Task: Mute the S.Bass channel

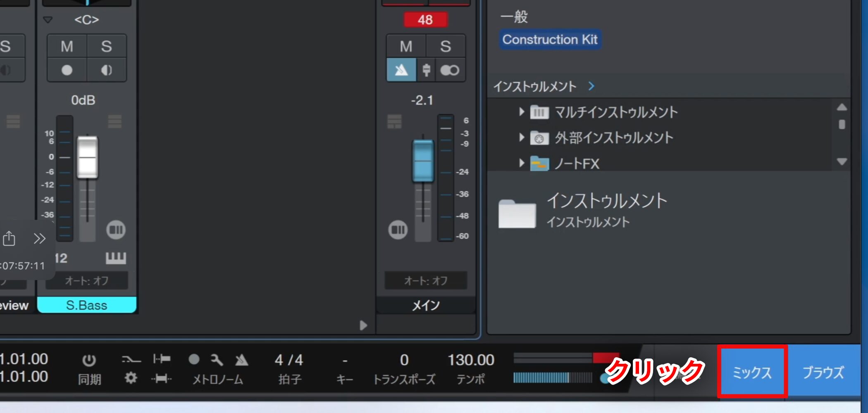Action: tap(67, 46)
